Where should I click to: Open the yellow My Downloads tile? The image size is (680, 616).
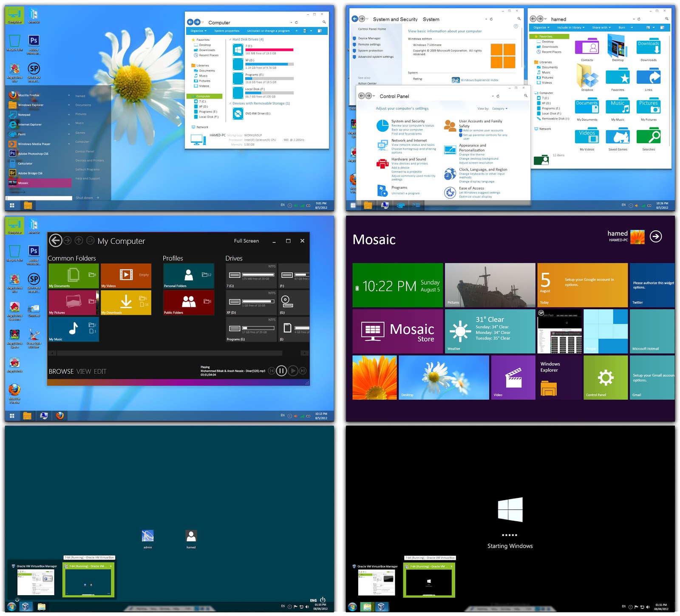(126, 302)
